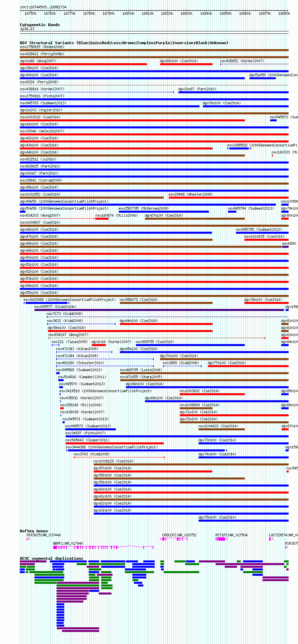Open the nsv998073 (Coe2014) label
Image resolution: width=298 pixels, height=644 pixels.
(139, 300)
